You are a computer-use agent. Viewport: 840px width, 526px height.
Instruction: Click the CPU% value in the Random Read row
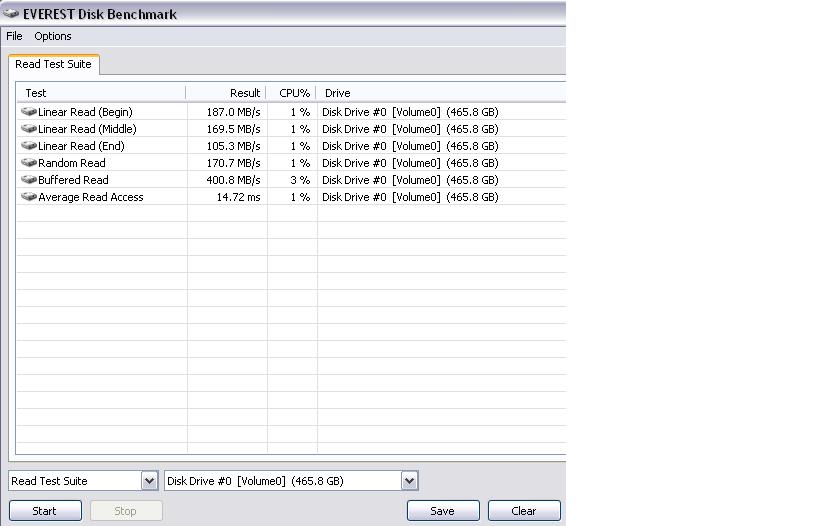[x=300, y=162]
